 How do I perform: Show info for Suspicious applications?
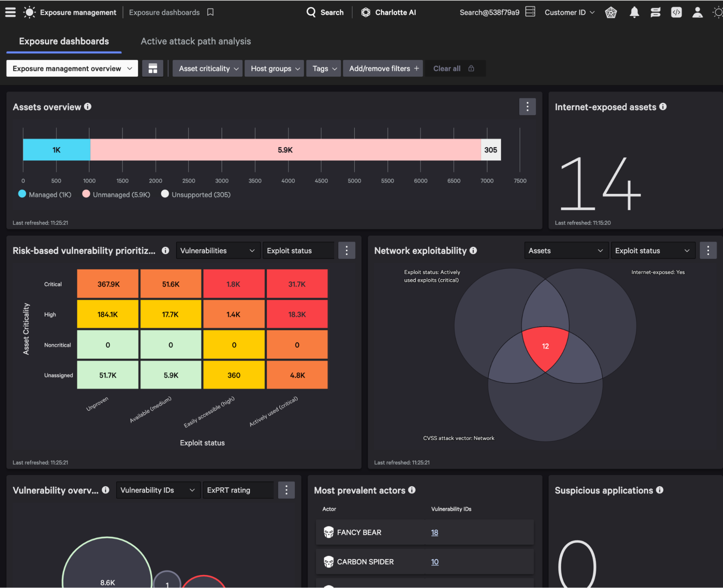coord(660,490)
